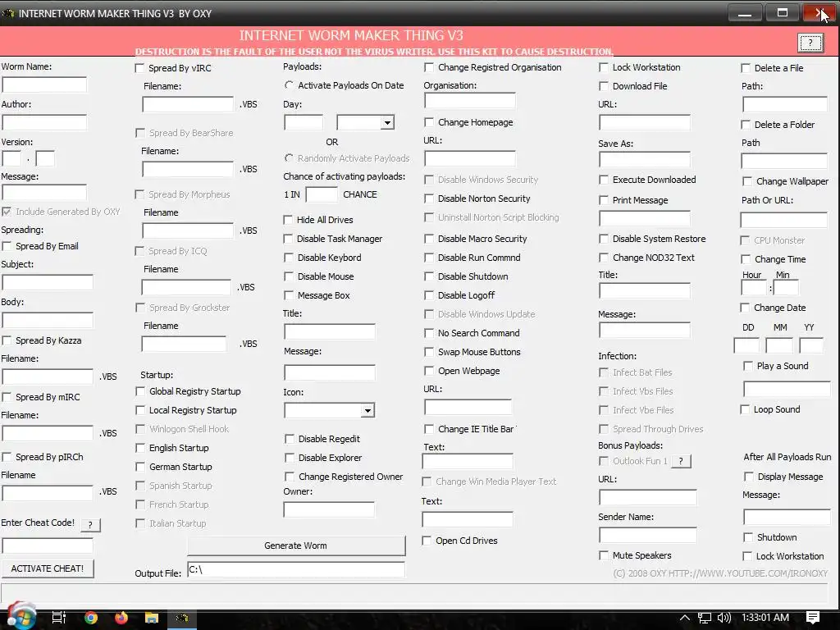Toggle Disable Macro Security checkbox
Viewport: 840px width, 630px height.
click(428, 239)
